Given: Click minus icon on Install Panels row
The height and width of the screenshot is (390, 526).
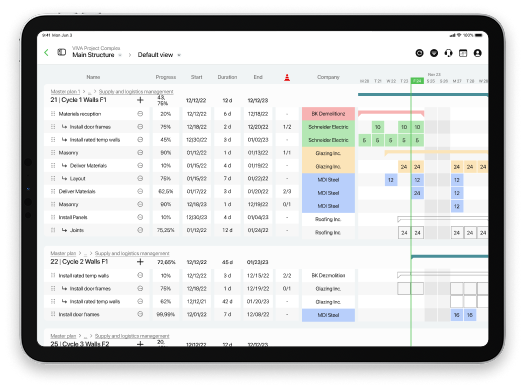Looking at the screenshot, I should [x=140, y=217].
